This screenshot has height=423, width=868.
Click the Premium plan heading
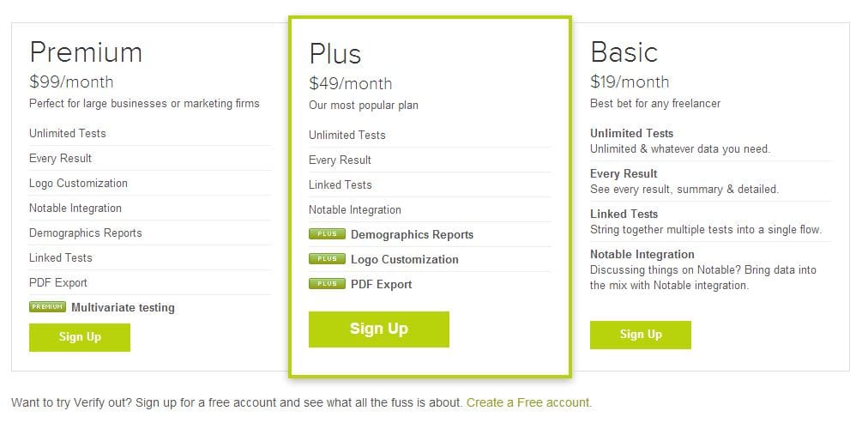[x=86, y=51]
